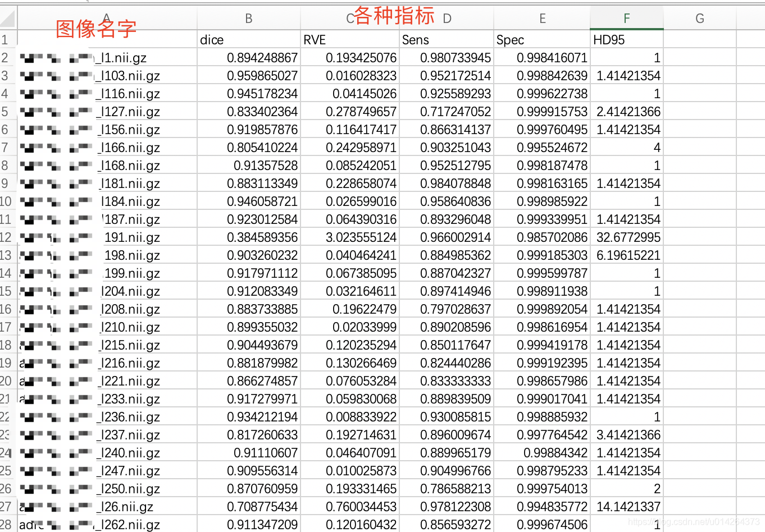Select Spec value 0.999915753
This screenshot has height=532, width=765.
point(542,112)
